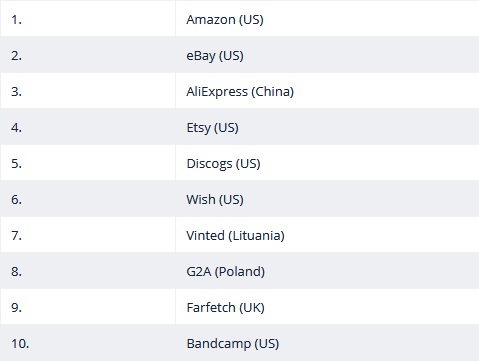Click the Farfetch (UK) entry
The width and height of the screenshot is (479, 362).
226,308
